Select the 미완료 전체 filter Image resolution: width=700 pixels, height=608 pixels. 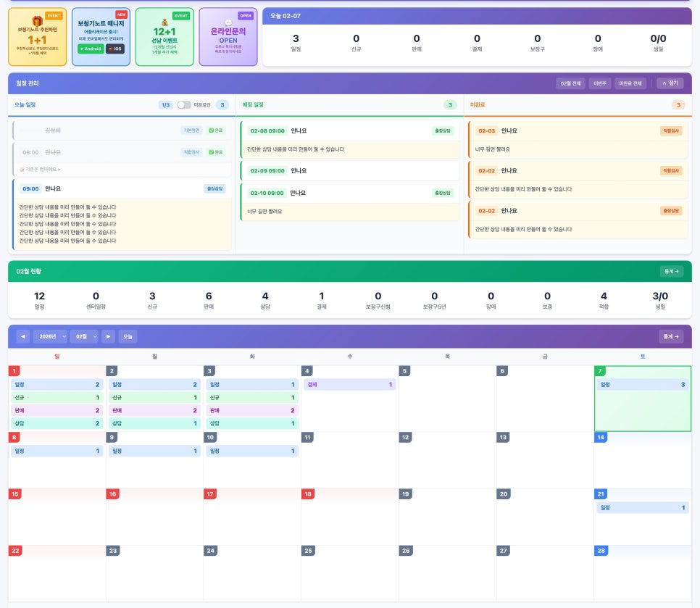point(629,83)
